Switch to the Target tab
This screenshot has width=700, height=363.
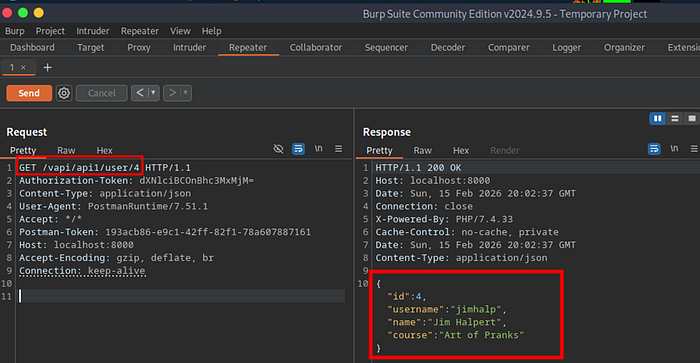pyautogui.click(x=91, y=47)
